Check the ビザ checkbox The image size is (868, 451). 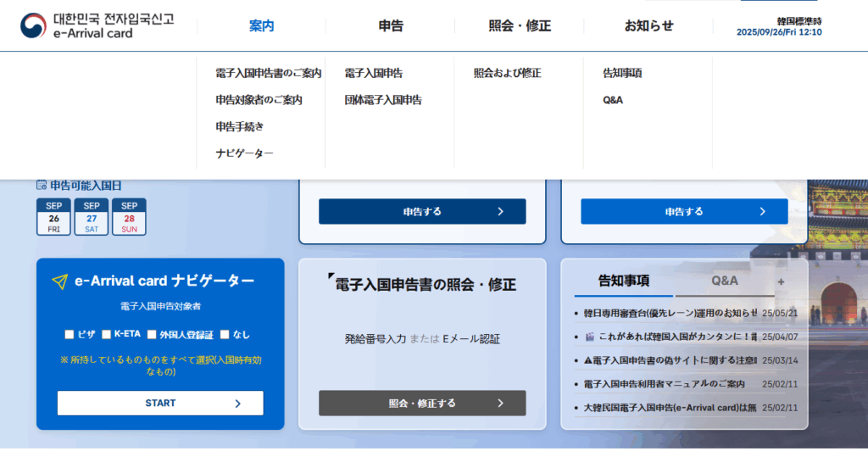(70, 334)
